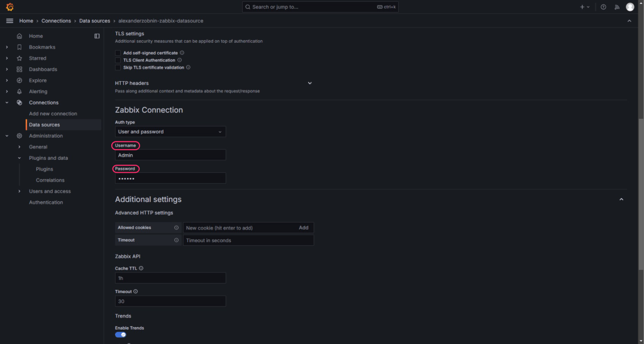Click the help question mark icon

click(603, 7)
